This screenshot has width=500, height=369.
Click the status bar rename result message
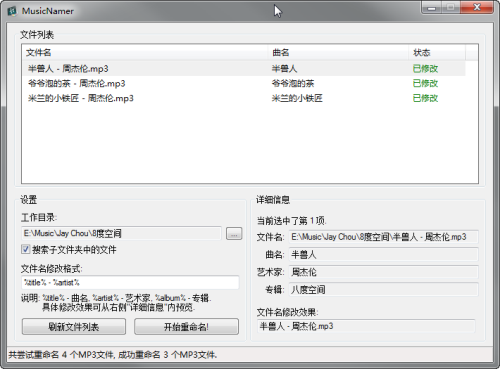[113, 355]
